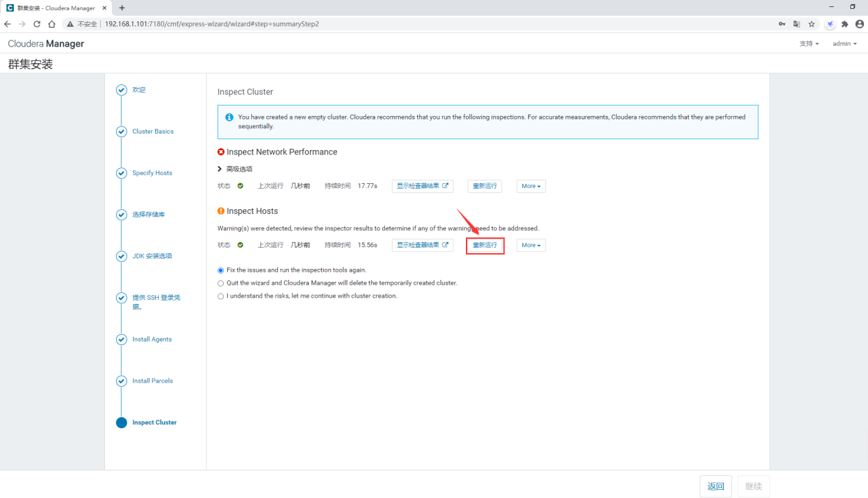Screen dimensions: 868x498
Task: Go to Cluster Basics wizard step
Action: coord(153,132)
